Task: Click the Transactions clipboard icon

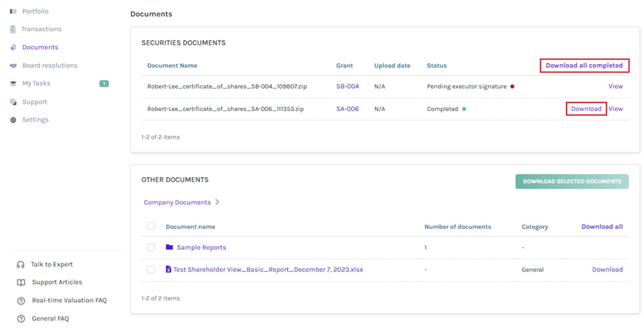Action: pos(13,29)
